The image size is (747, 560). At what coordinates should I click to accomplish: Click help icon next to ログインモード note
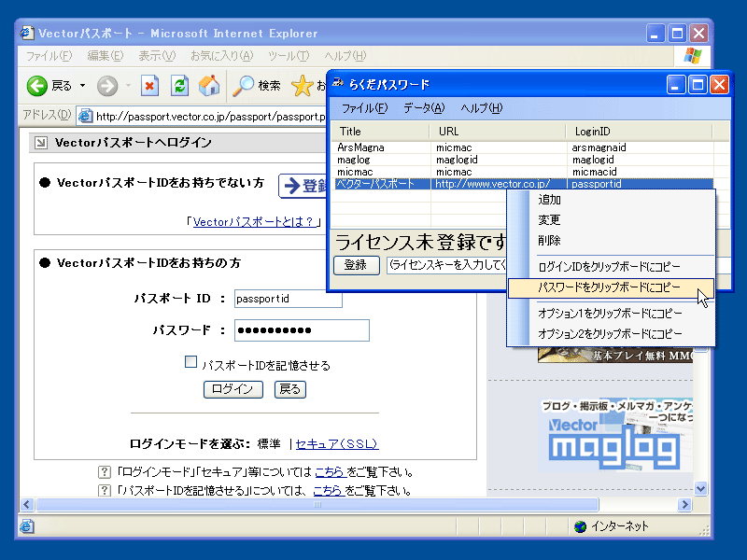pos(105,472)
